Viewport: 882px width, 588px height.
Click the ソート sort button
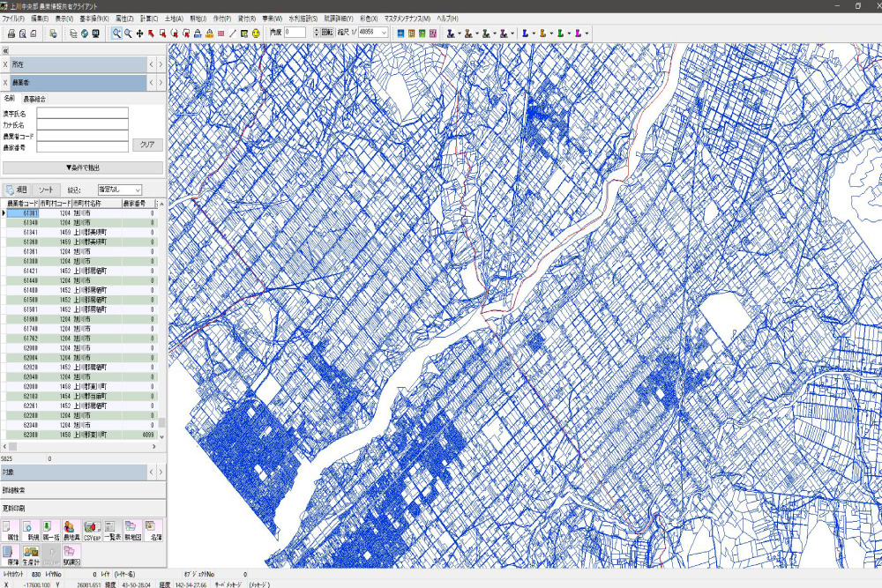tap(46, 190)
